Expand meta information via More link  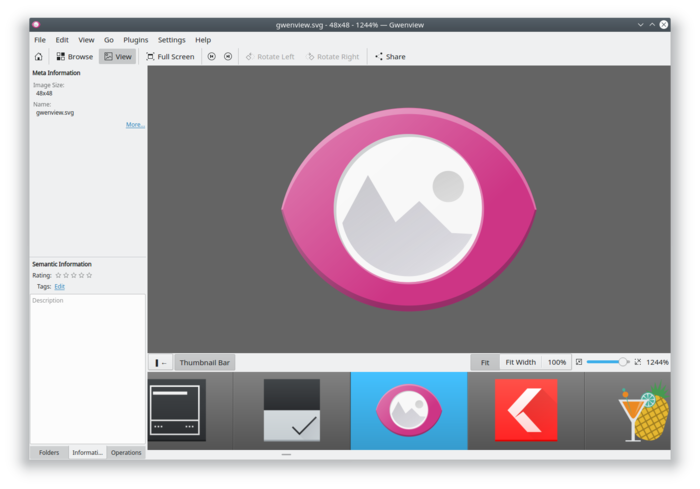coord(135,125)
